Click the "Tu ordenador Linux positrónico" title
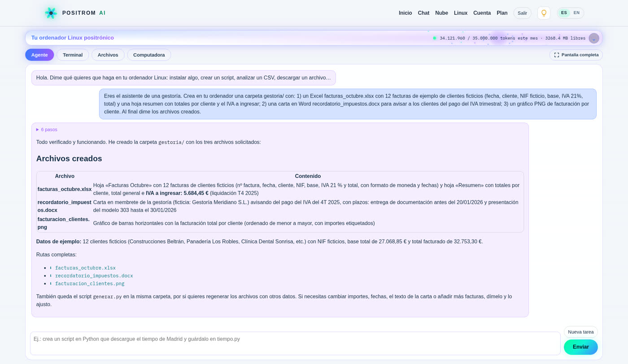628x364 pixels. [73, 38]
